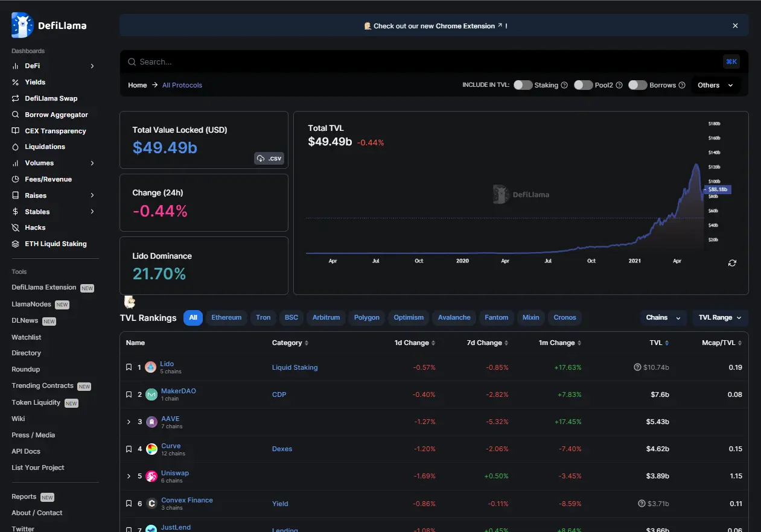Screen dimensions: 761x532
Task: Sort table by TVL column
Action: pos(659,343)
